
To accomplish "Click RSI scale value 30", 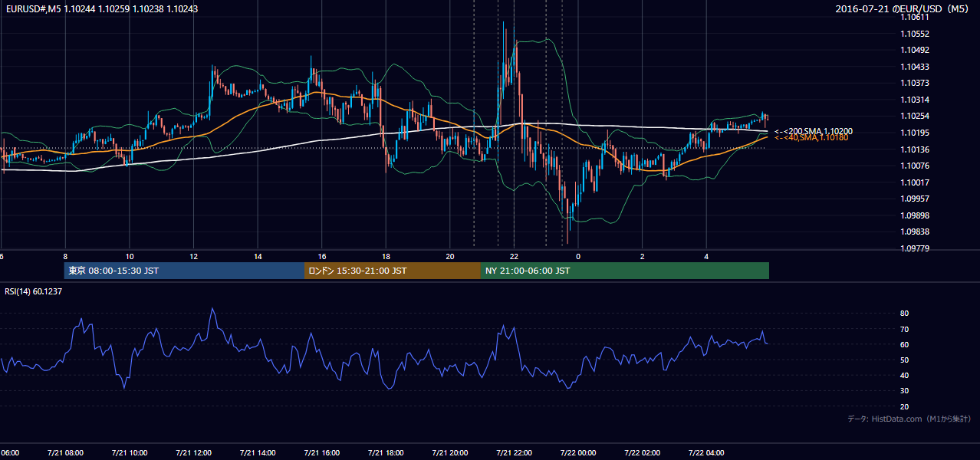I will click(905, 390).
